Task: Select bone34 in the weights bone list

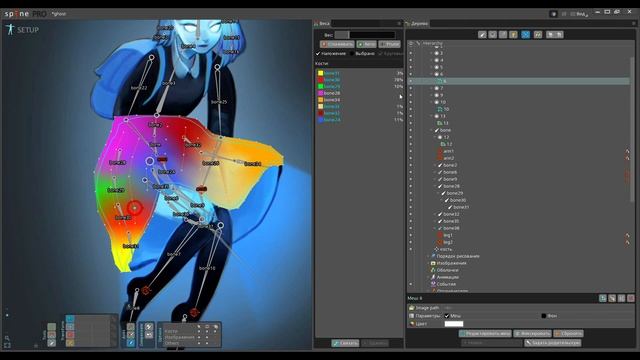Action: coord(332,100)
